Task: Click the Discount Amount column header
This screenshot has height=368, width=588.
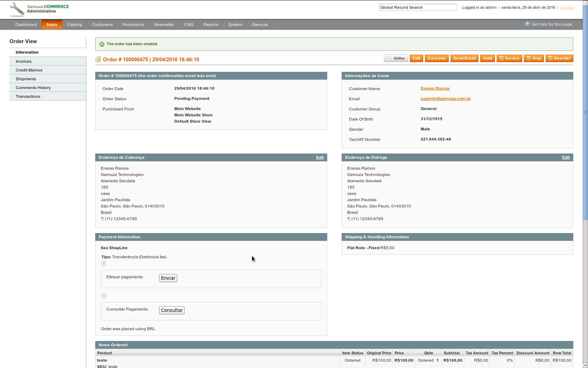Action: pos(533,353)
